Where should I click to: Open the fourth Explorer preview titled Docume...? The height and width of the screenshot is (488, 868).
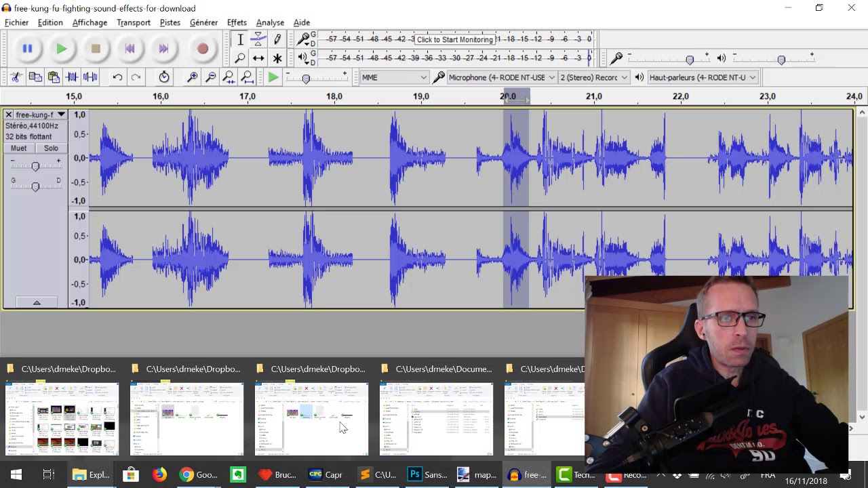(437, 418)
